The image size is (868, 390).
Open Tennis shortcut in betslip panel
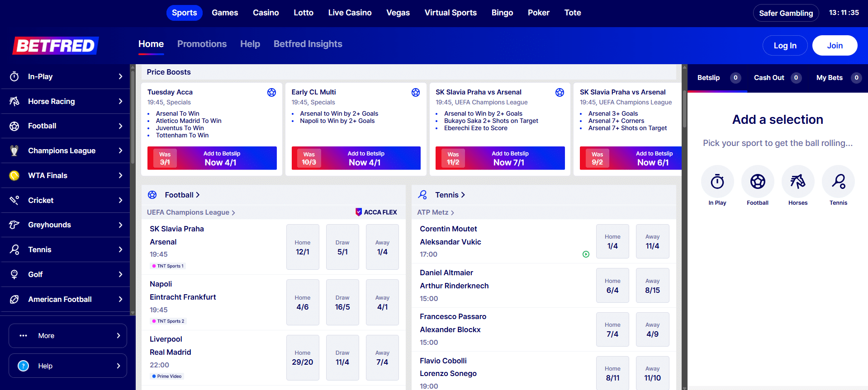coord(838,186)
